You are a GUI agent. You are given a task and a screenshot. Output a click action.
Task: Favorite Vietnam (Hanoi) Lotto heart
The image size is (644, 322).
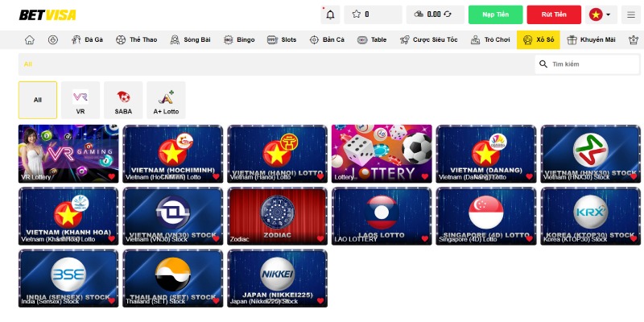(x=320, y=176)
